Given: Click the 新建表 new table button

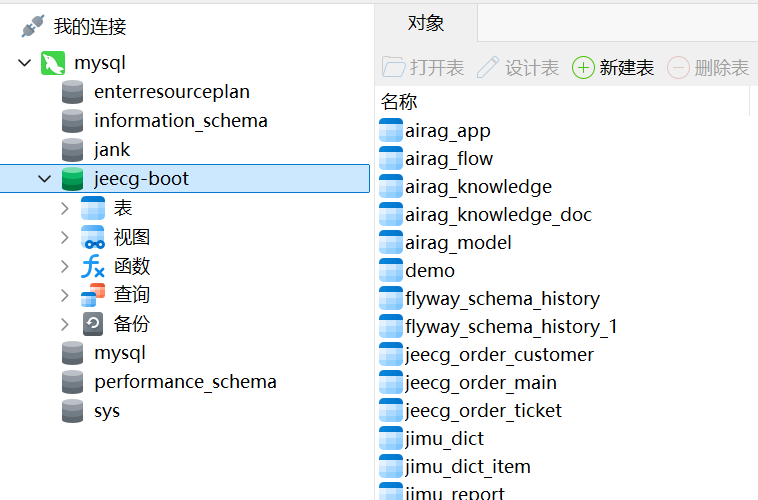Looking at the screenshot, I should 613,67.
